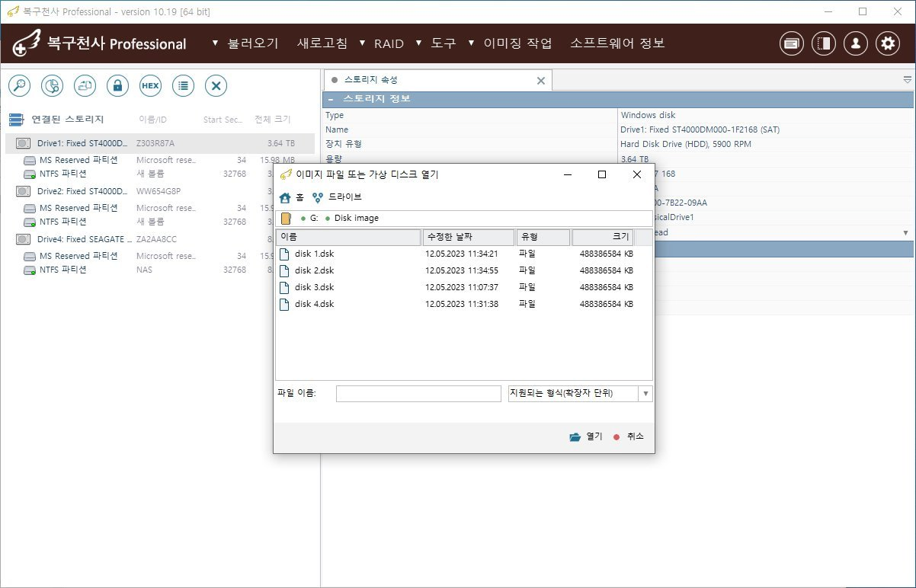The height and width of the screenshot is (588, 916).
Task: Click the 취소 cancel button
Action: tap(629, 436)
